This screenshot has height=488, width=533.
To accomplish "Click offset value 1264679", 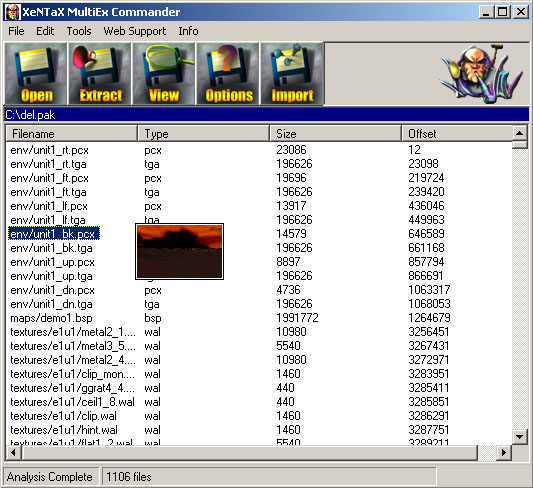I will point(429,318).
